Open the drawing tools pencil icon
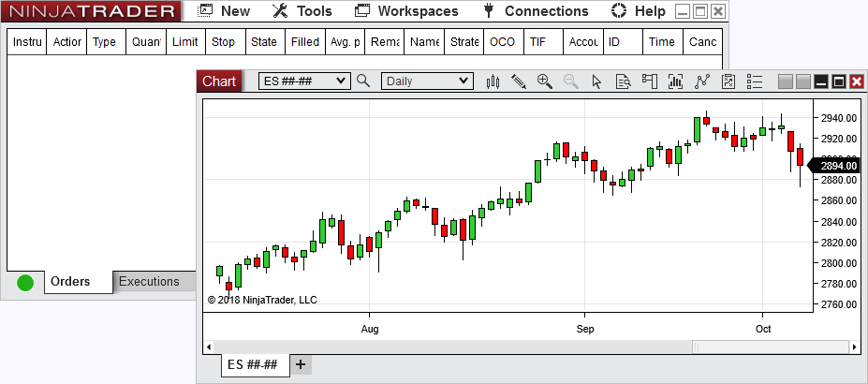868x384 pixels. 519,81
